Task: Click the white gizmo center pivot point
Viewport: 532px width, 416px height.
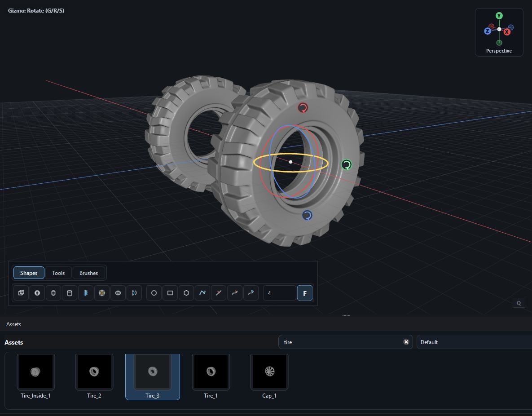Action: click(290, 162)
